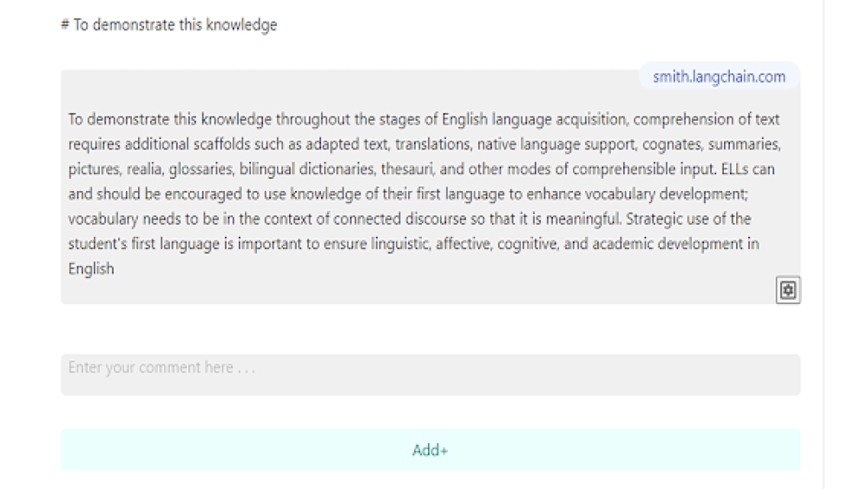
Task: Click the phrase "bilingual dictionaries"
Action: tap(307, 169)
